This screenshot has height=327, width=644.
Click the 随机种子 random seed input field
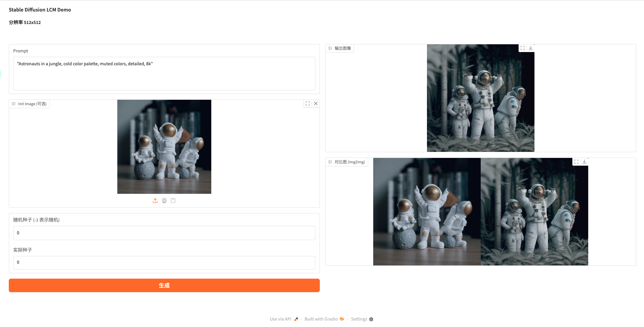coord(164,233)
